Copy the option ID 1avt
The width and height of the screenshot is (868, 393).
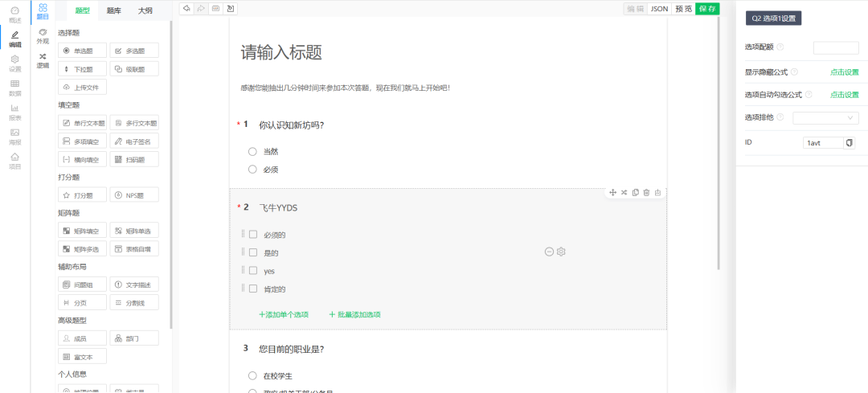(850, 143)
